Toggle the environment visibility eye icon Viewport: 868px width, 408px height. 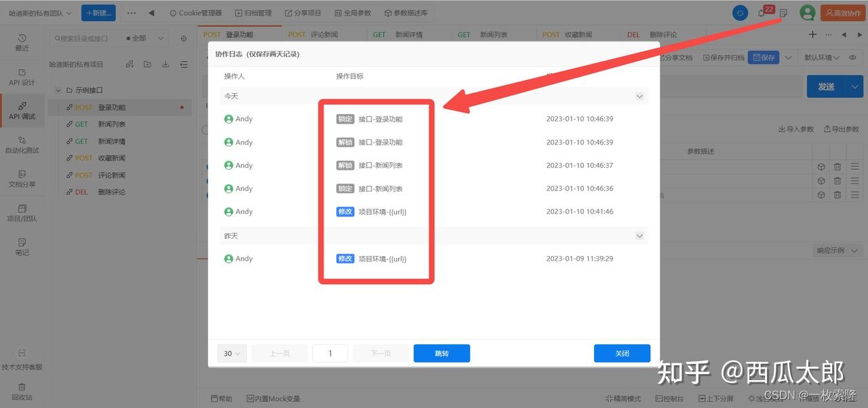click(x=853, y=58)
